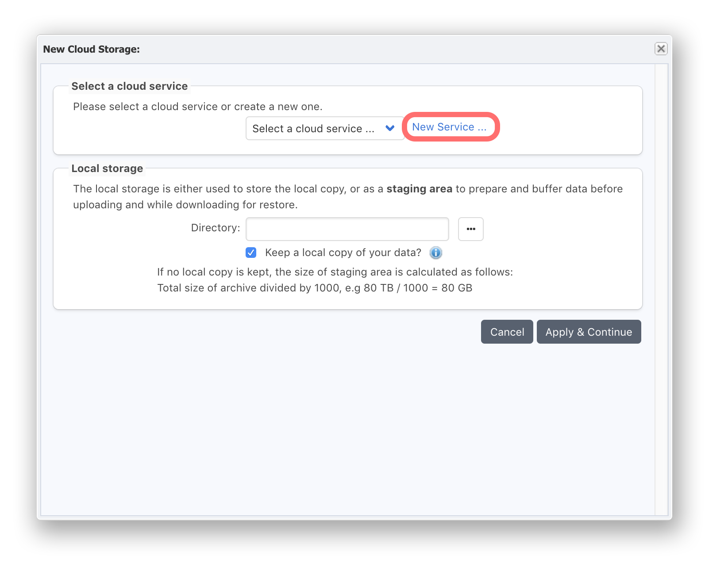Image resolution: width=728 pixels, height=567 pixels.
Task: Dismiss the dialog with the Cancel button
Action: (507, 332)
